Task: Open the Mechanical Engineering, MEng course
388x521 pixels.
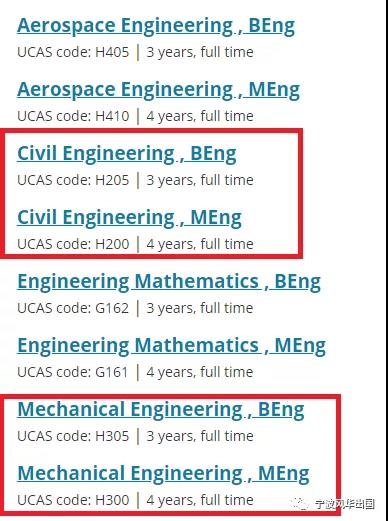Action: [163, 474]
